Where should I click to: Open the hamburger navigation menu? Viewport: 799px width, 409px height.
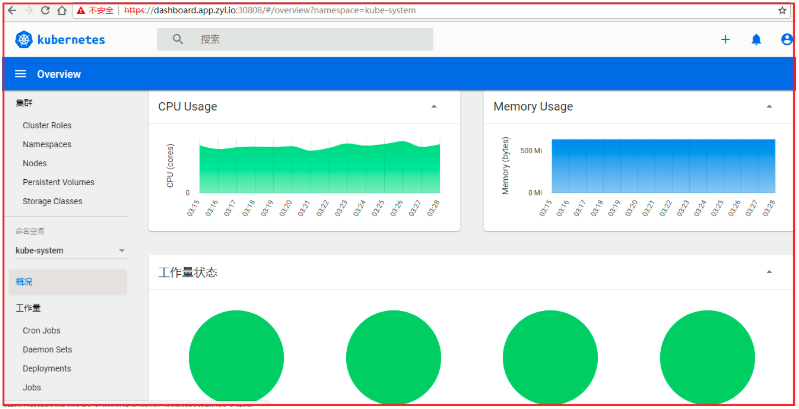point(20,74)
